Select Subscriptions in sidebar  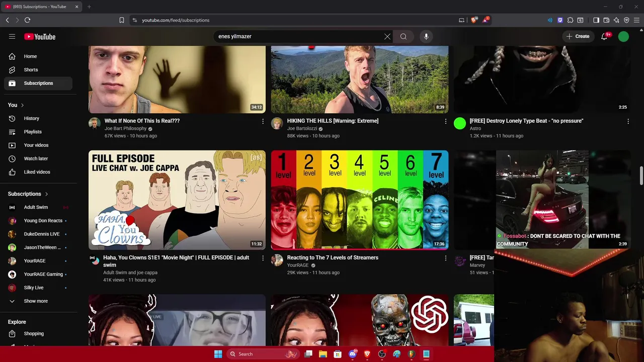pos(38,83)
